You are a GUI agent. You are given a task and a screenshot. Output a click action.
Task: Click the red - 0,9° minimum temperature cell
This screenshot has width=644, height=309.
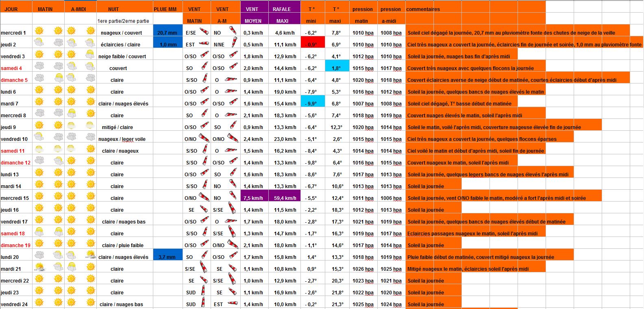[x=313, y=42]
